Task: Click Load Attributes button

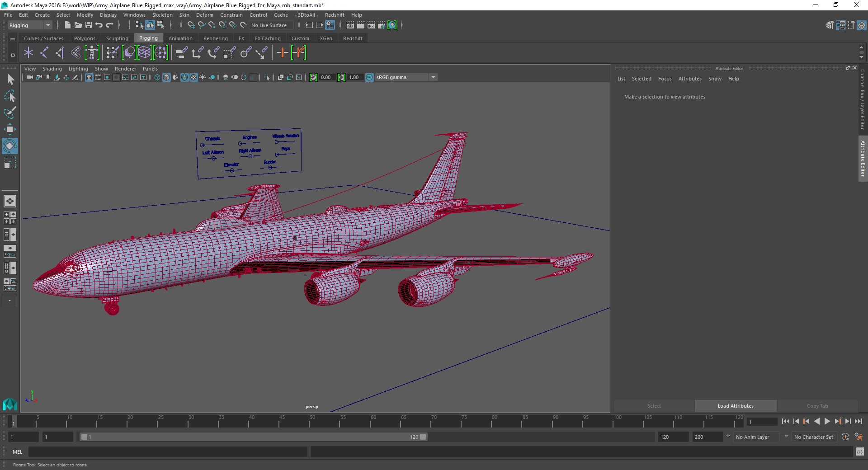Action: click(736, 406)
